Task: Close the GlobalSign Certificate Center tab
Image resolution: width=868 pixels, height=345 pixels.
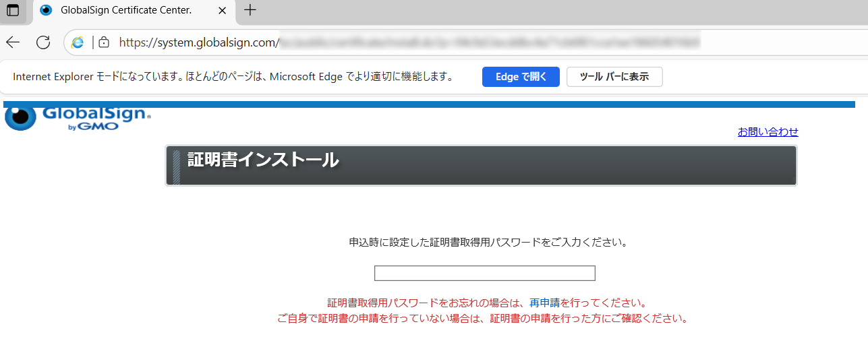Action: coord(223,11)
